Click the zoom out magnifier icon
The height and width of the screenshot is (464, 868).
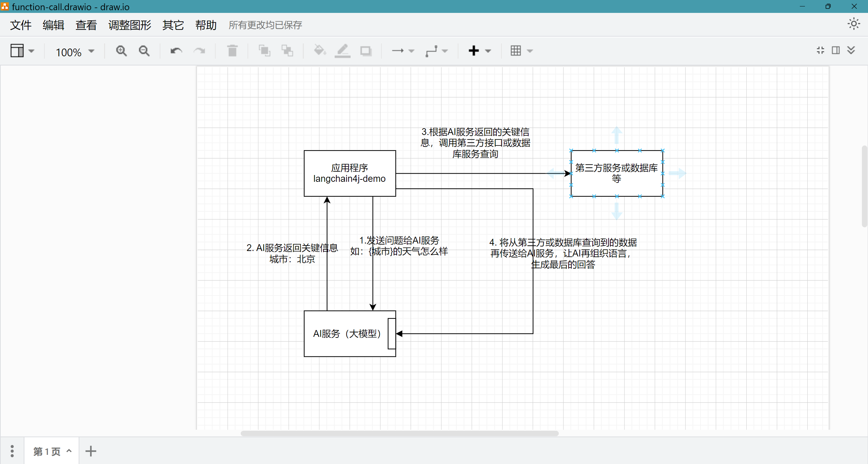(x=144, y=51)
